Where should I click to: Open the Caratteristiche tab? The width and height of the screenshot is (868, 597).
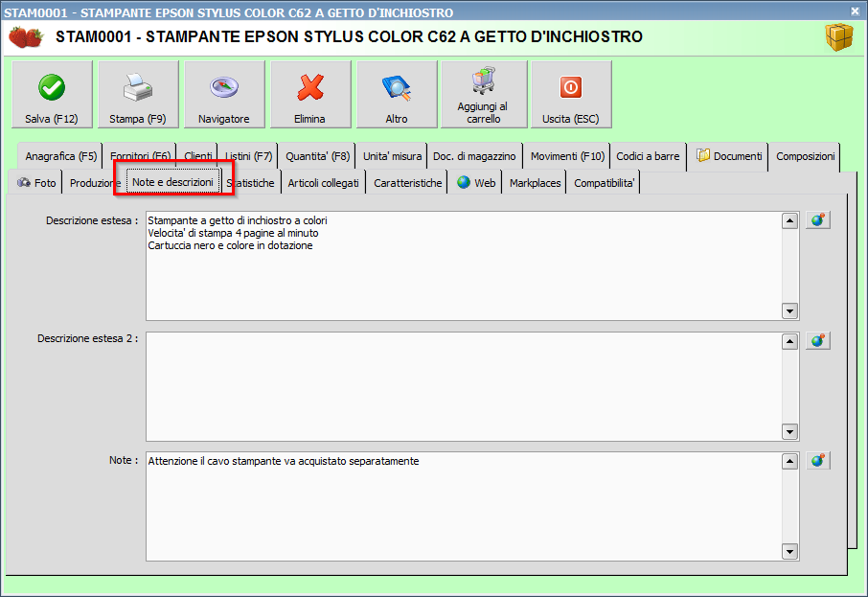pyautogui.click(x=407, y=183)
